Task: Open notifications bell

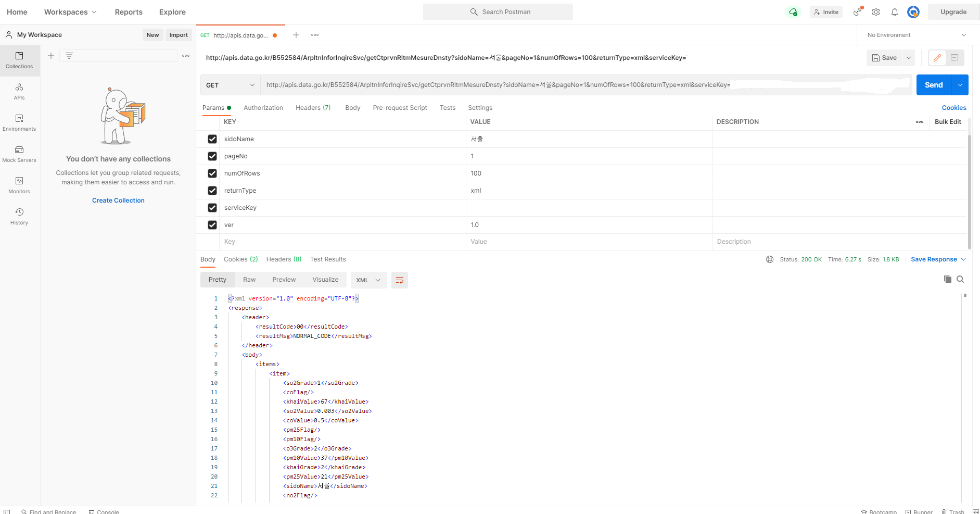Action: (x=895, y=12)
